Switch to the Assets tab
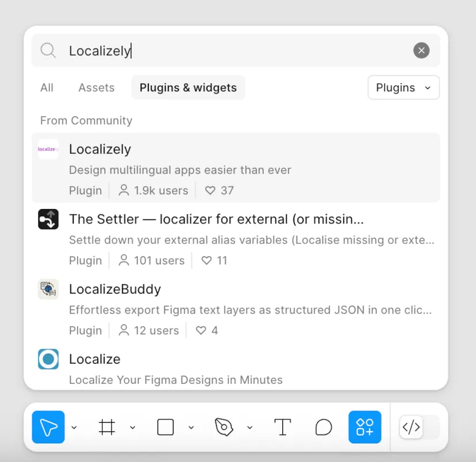476x462 pixels. point(97,87)
